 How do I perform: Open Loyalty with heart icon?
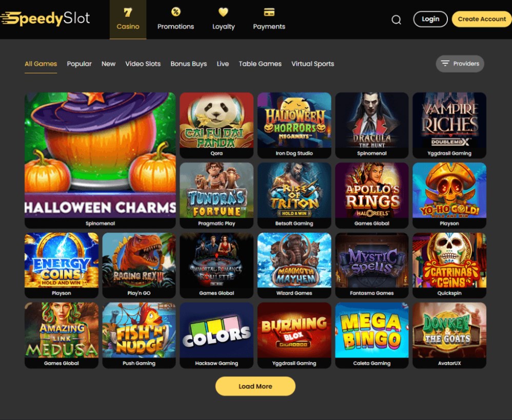tap(223, 19)
